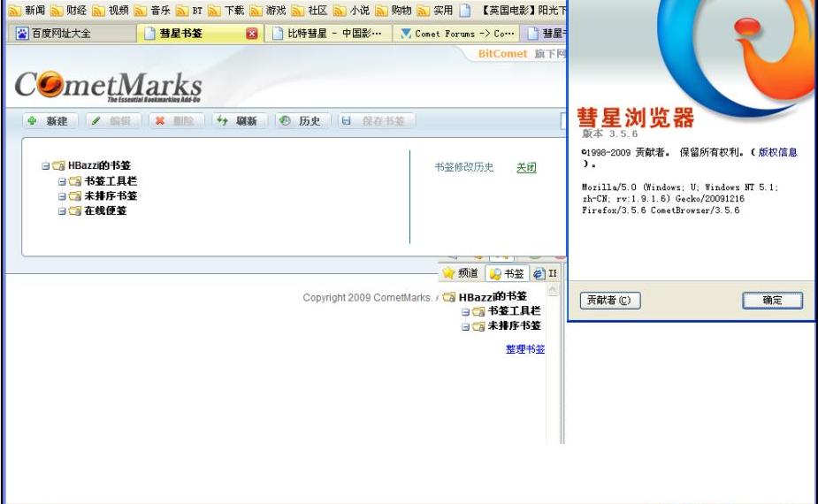Select 书签工具栏 folder in sidebar tree

click(515, 311)
